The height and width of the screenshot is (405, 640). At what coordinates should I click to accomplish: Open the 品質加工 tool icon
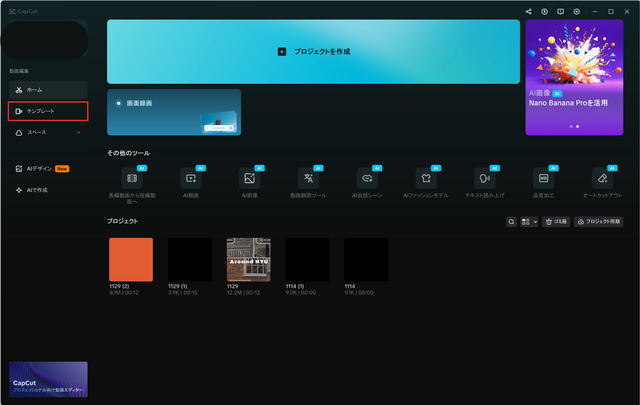(543, 179)
